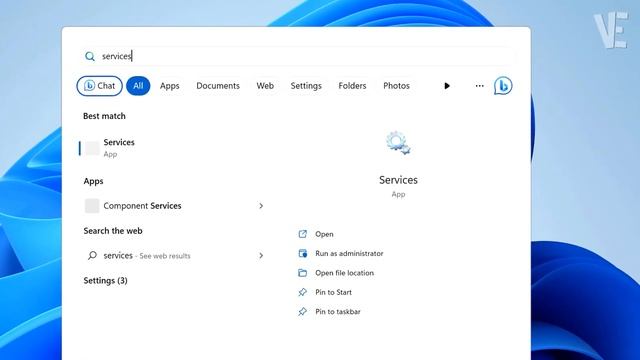Switch to the Documents filter tab
The height and width of the screenshot is (360, 640).
pyautogui.click(x=218, y=86)
